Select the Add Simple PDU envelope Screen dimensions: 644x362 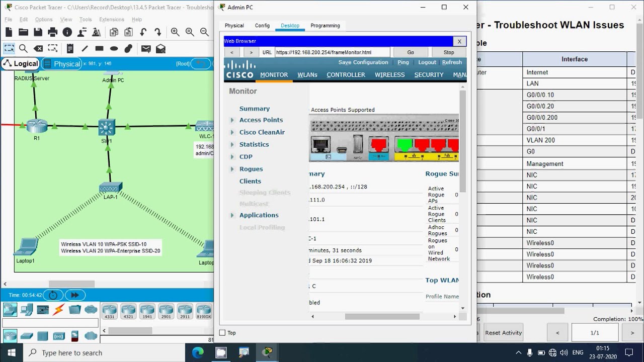(x=146, y=48)
